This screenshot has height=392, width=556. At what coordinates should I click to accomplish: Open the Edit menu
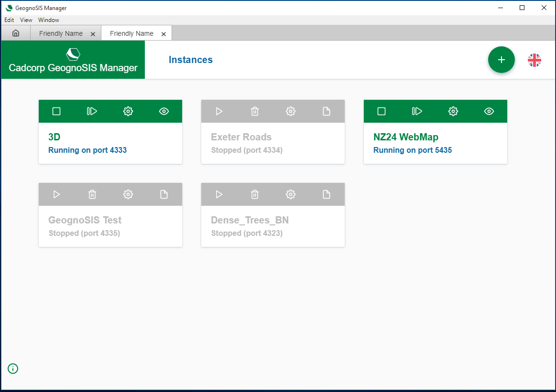9,20
